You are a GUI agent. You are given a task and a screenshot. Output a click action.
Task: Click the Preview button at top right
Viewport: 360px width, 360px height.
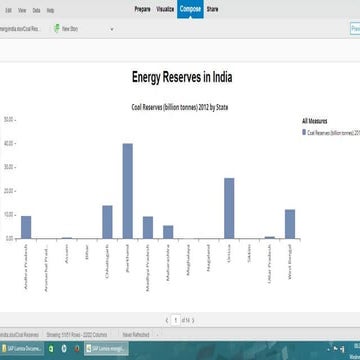point(355,29)
